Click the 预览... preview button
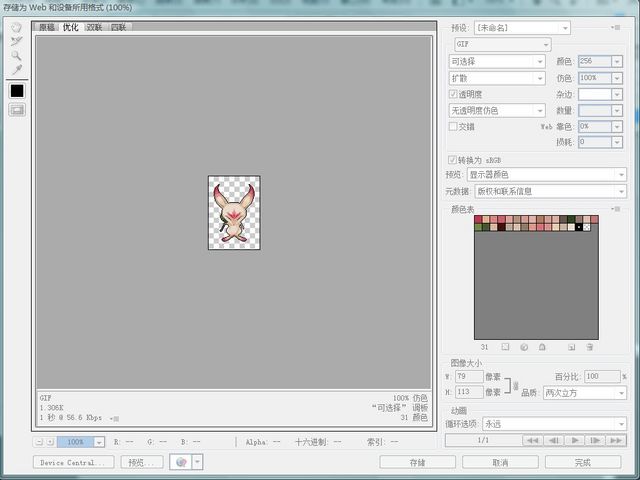Image resolution: width=640 pixels, height=480 pixels. click(142, 462)
